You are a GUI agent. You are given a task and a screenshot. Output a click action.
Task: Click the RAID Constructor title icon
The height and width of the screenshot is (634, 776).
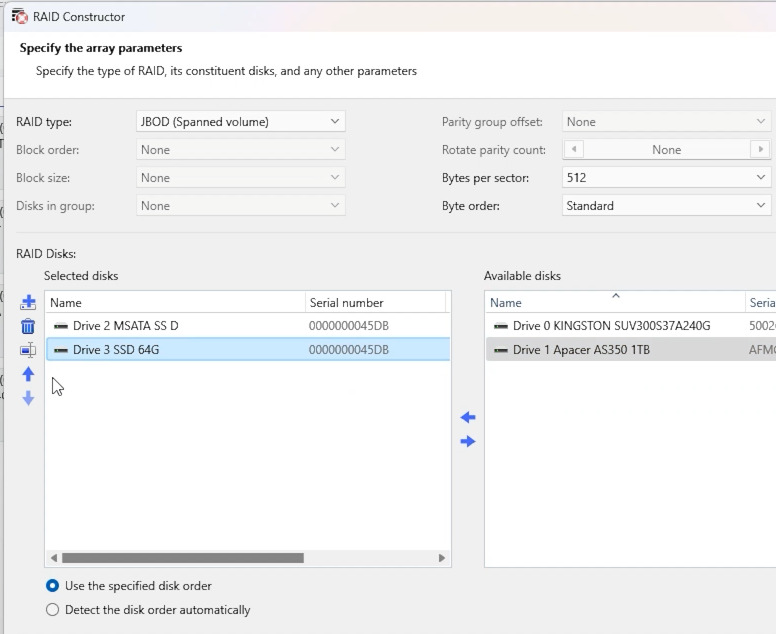20,16
